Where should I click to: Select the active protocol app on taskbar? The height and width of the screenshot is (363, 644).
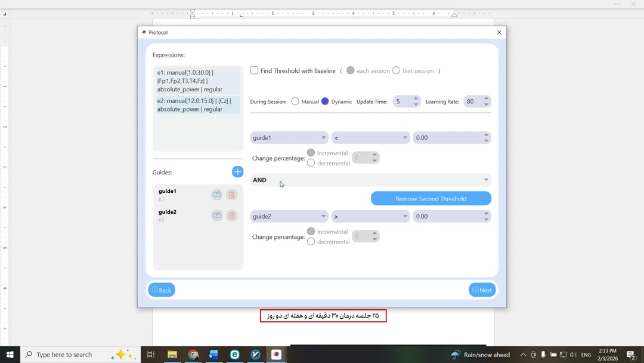click(277, 355)
